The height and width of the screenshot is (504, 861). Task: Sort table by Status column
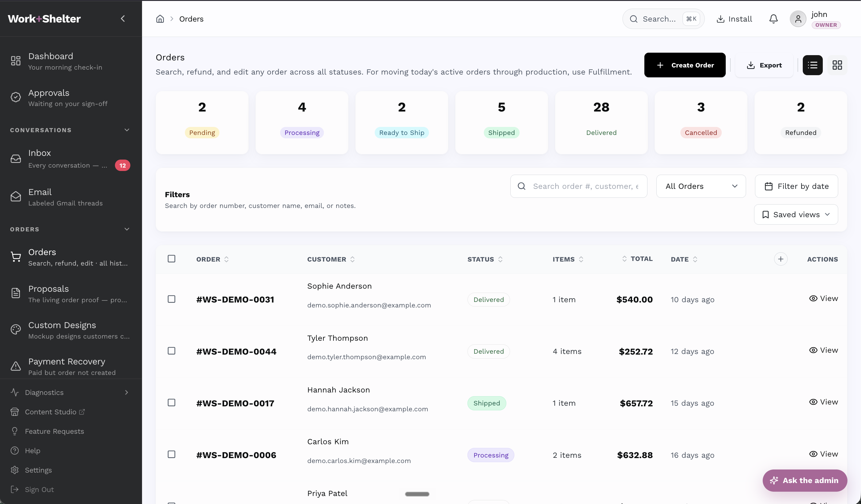point(485,259)
